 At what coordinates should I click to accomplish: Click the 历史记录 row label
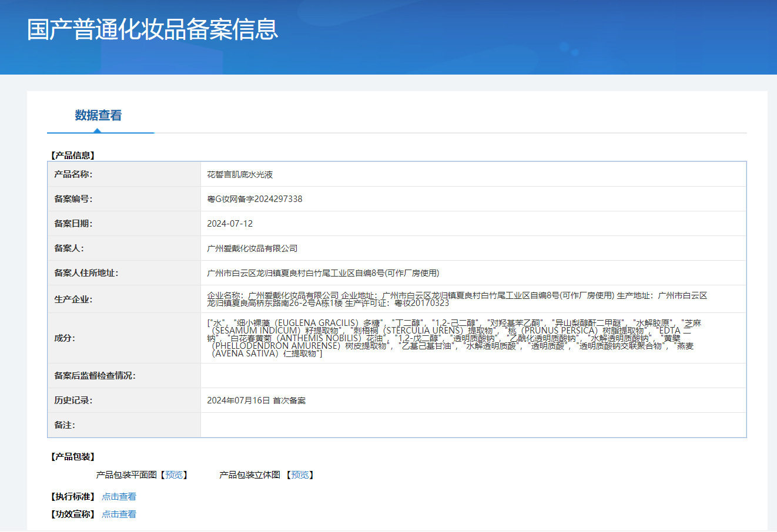(73, 400)
